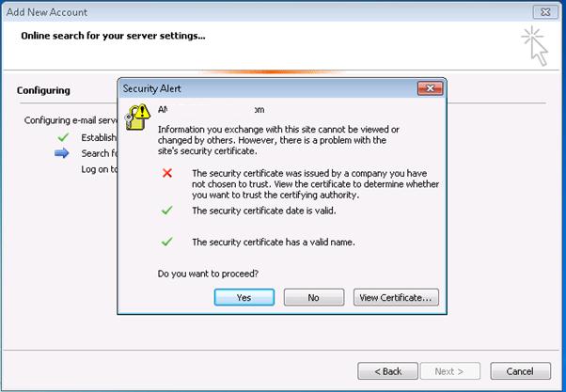Close the Add New Account window
Screen dimensions: 566x392
542,12
